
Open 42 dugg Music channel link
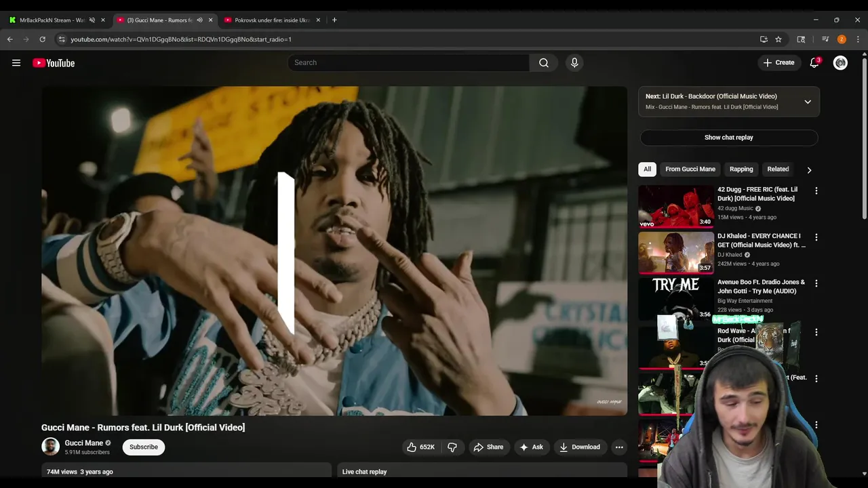click(735, 209)
